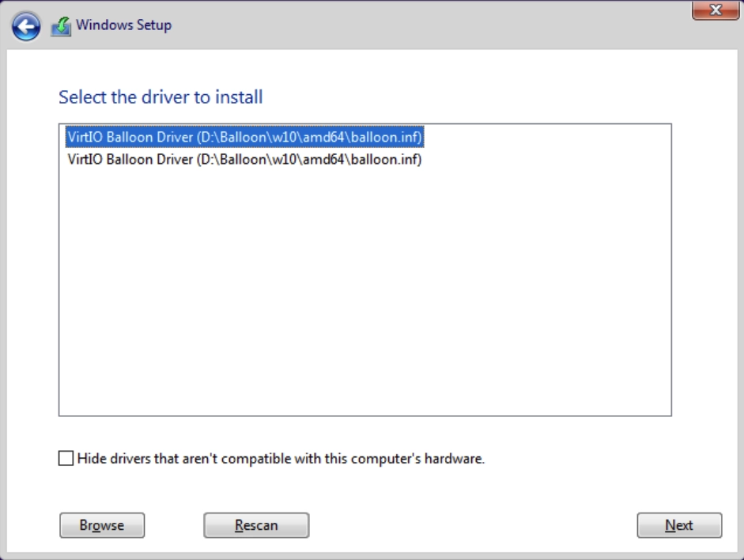Click the blank white space between Rescan and Next

pos(472,525)
